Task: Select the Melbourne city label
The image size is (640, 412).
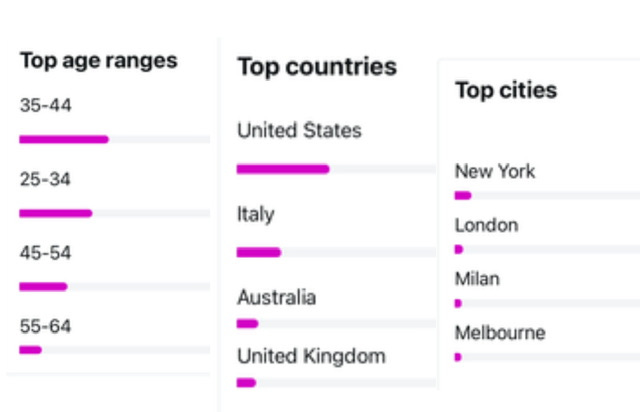Action: [x=500, y=333]
